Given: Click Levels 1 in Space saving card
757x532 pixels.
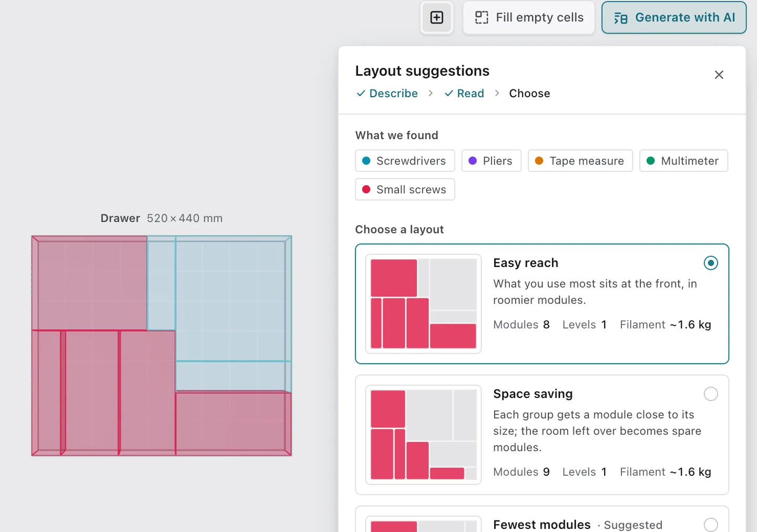Looking at the screenshot, I should coord(585,472).
